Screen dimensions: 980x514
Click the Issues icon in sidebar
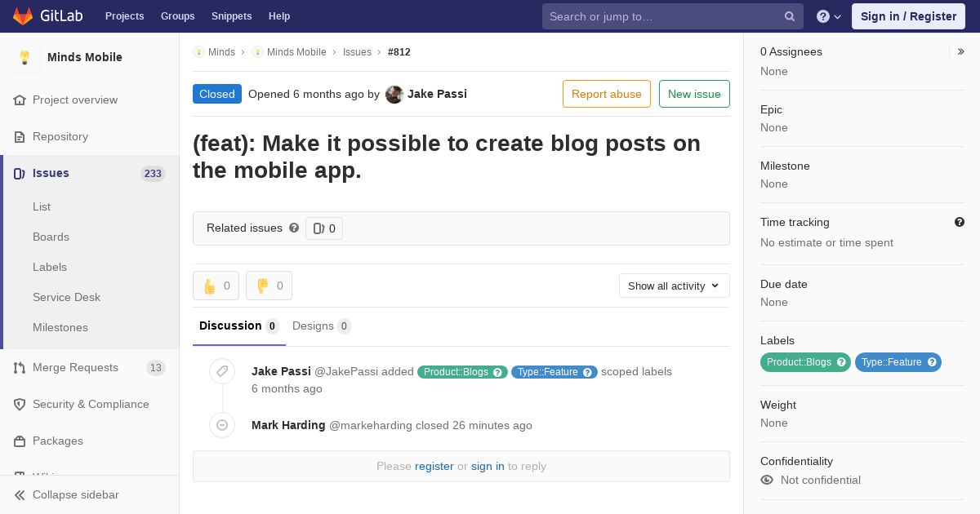(x=20, y=173)
